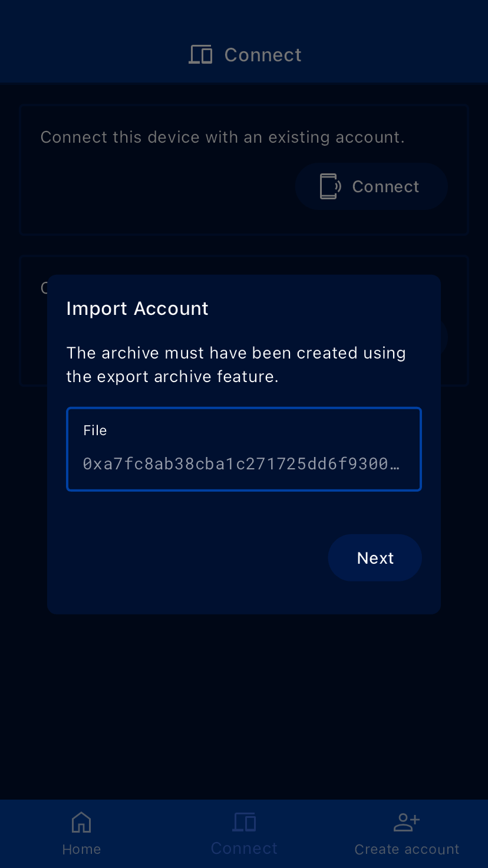This screenshot has height=868, width=488.
Task: Switch to the Connect tab label
Action: (x=244, y=849)
